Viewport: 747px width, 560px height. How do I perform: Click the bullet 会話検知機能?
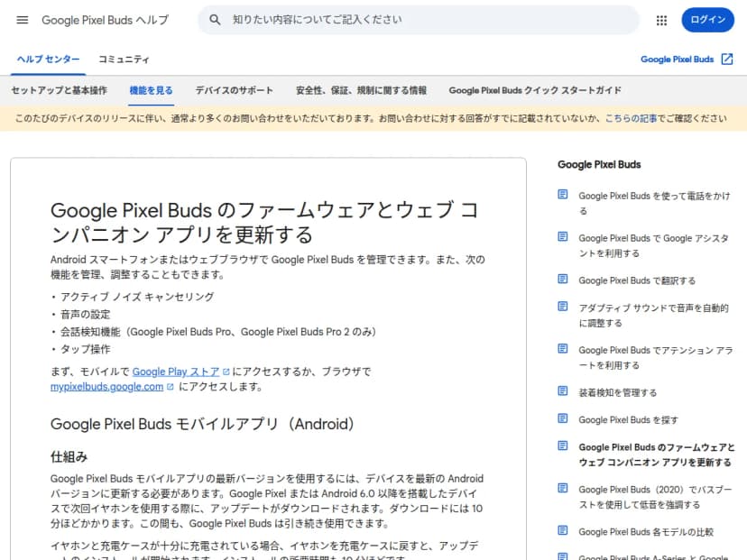pos(218,332)
